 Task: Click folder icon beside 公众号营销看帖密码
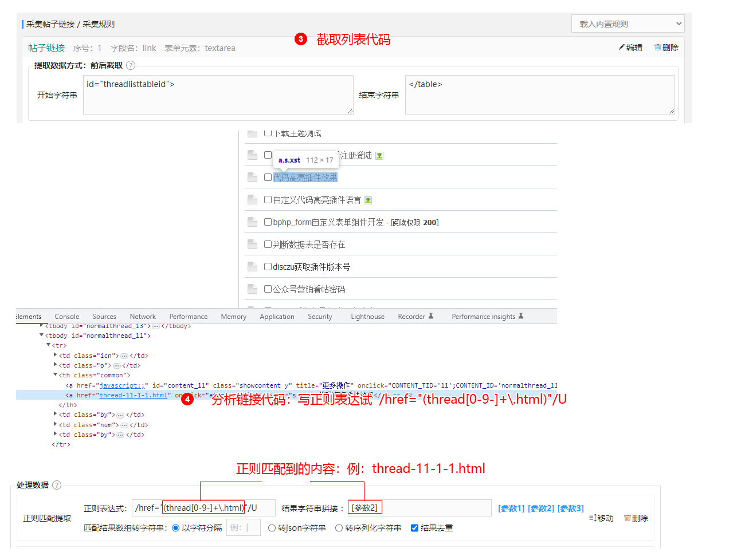(x=252, y=289)
